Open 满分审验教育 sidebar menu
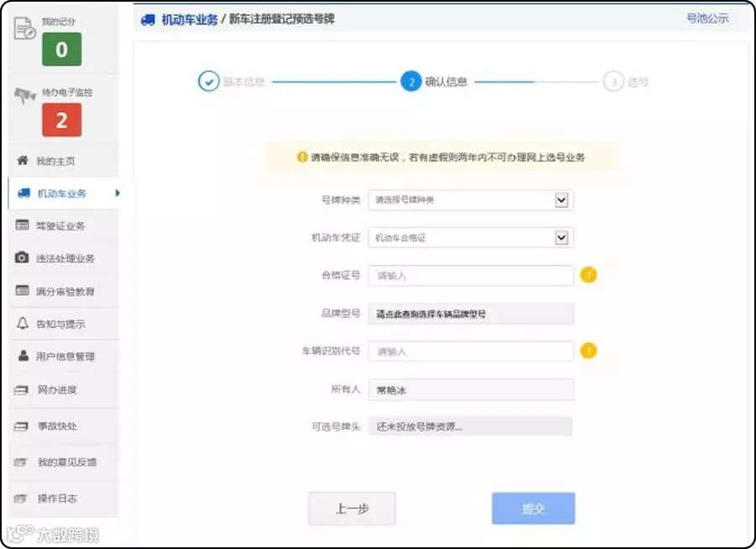This screenshot has width=756, height=549. click(x=64, y=291)
